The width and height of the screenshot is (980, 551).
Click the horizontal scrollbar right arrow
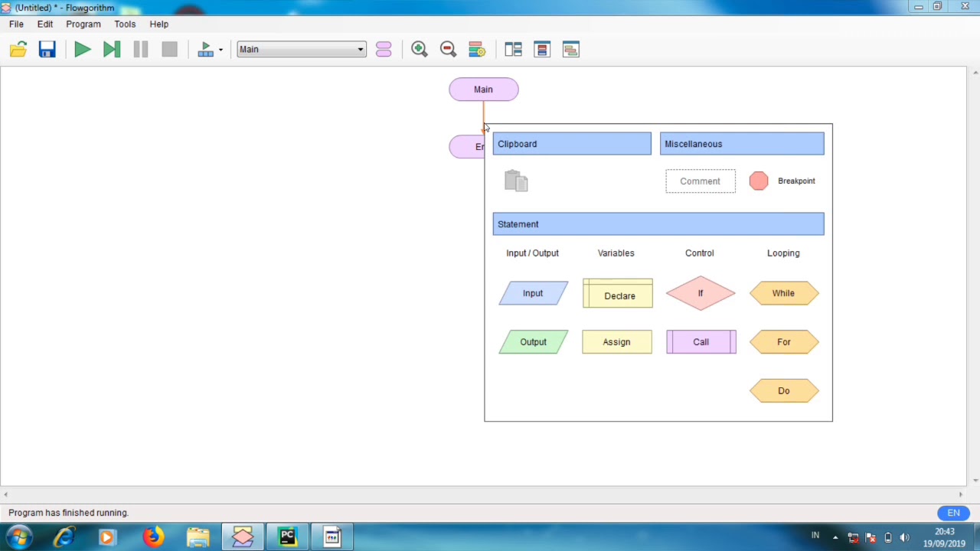pyautogui.click(x=961, y=494)
